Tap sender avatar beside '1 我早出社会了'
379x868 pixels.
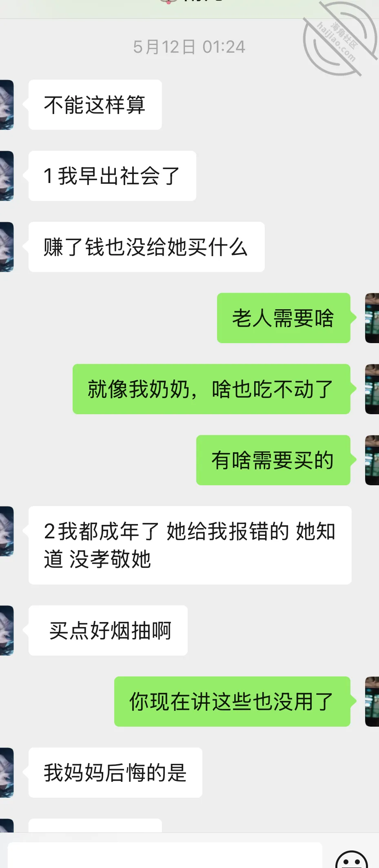(7, 176)
